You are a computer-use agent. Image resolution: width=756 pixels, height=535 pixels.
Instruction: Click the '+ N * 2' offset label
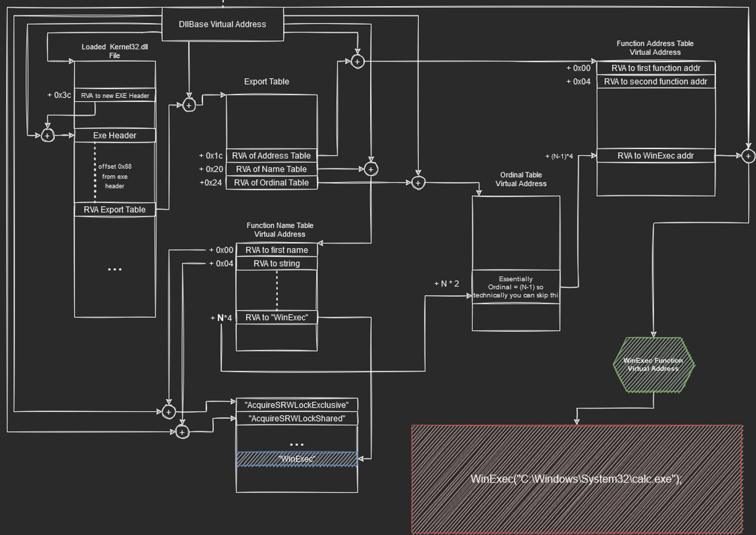(447, 284)
